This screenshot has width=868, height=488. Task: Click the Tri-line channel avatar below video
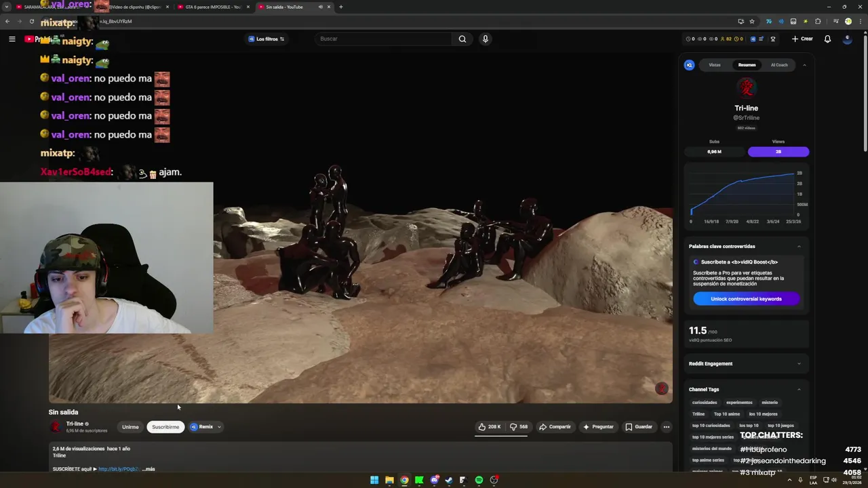[56, 426]
